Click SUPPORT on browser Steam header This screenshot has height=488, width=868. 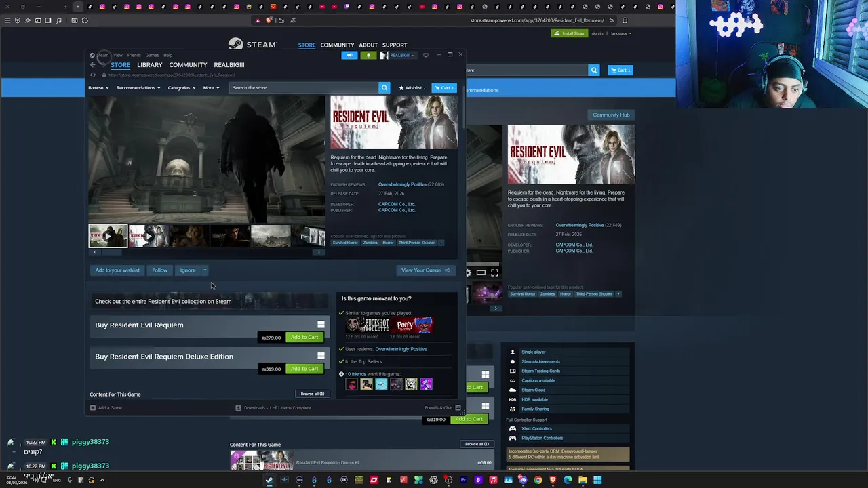[395, 45]
